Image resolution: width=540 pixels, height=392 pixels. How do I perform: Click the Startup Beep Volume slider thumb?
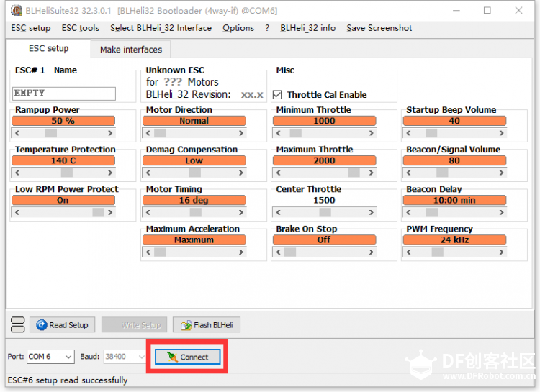click(431, 133)
